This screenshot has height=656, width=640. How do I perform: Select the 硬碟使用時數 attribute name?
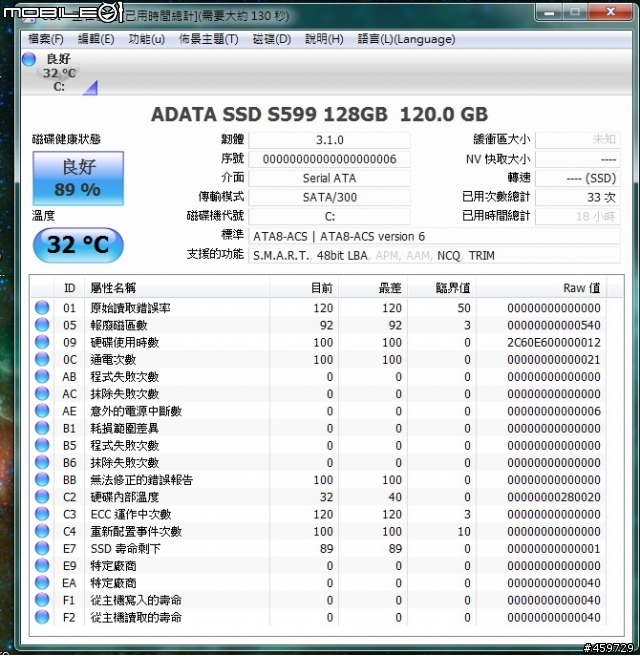(125, 342)
